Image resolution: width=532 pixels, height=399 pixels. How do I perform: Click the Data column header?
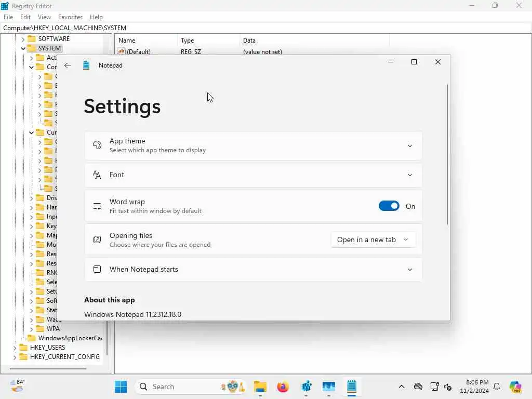pyautogui.click(x=314, y=41)
